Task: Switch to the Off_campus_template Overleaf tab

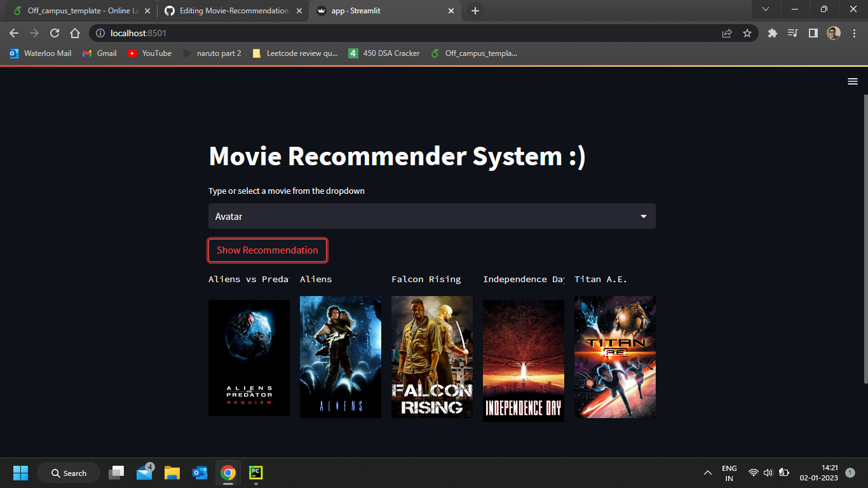Action: (80, 11)
